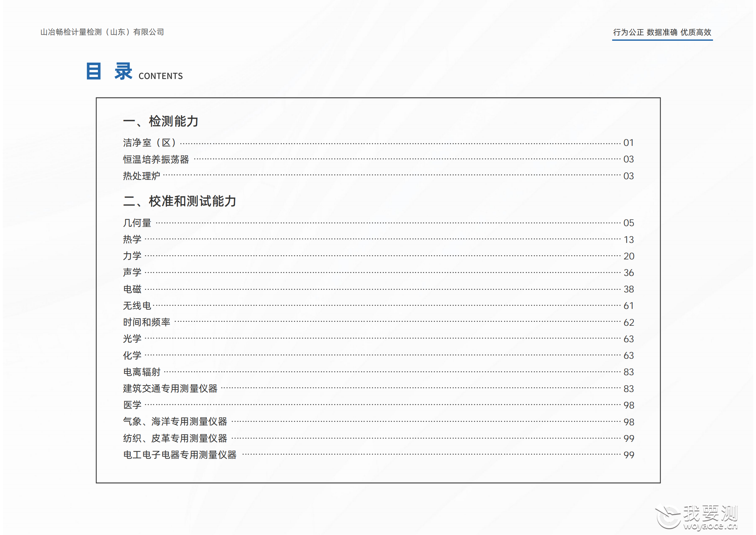756x535 pixels.
Task: Click the 洁净室（区） contents entry
Action: click(378, 143)
